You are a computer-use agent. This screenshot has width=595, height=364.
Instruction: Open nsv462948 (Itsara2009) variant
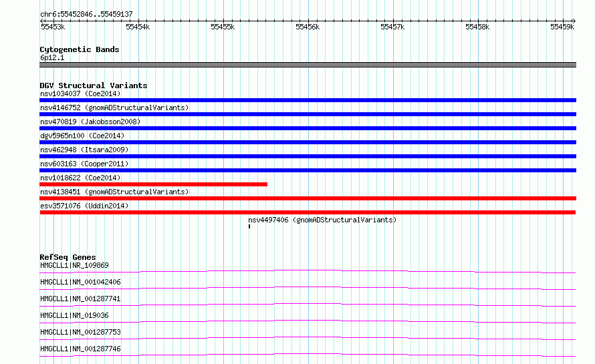[84, 150]
